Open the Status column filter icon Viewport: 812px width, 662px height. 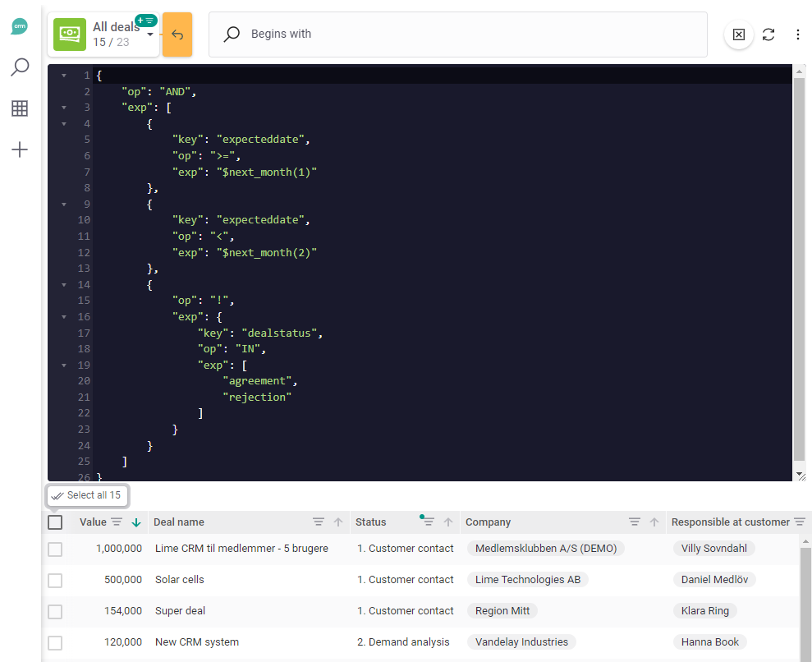pyautogui.click(x=428, y=522)
